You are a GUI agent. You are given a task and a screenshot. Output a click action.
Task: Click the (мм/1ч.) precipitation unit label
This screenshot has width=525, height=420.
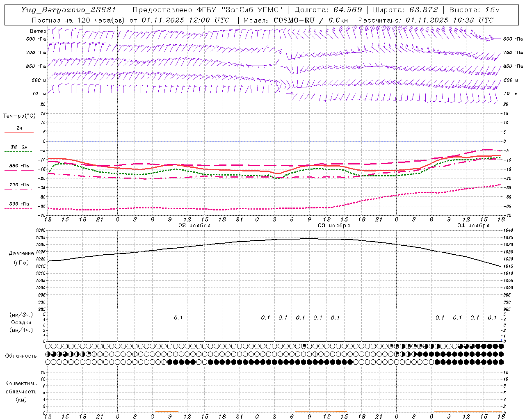coord(21,330)
